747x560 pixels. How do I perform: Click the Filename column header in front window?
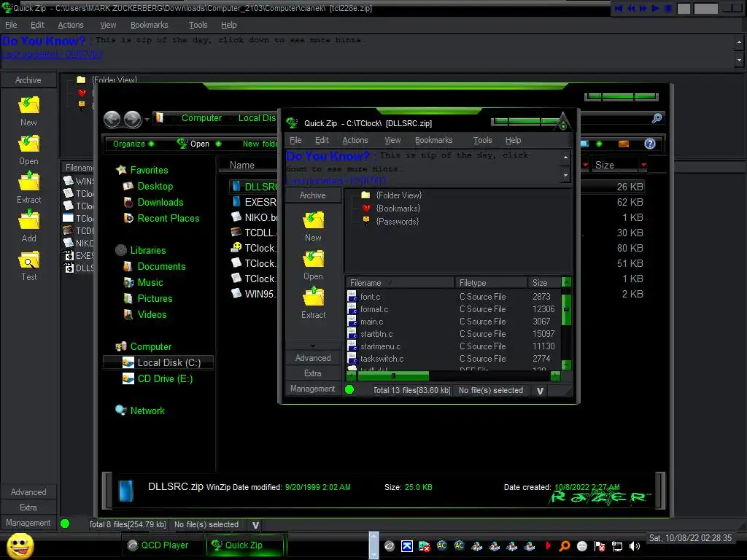click(x=399, y=282)
